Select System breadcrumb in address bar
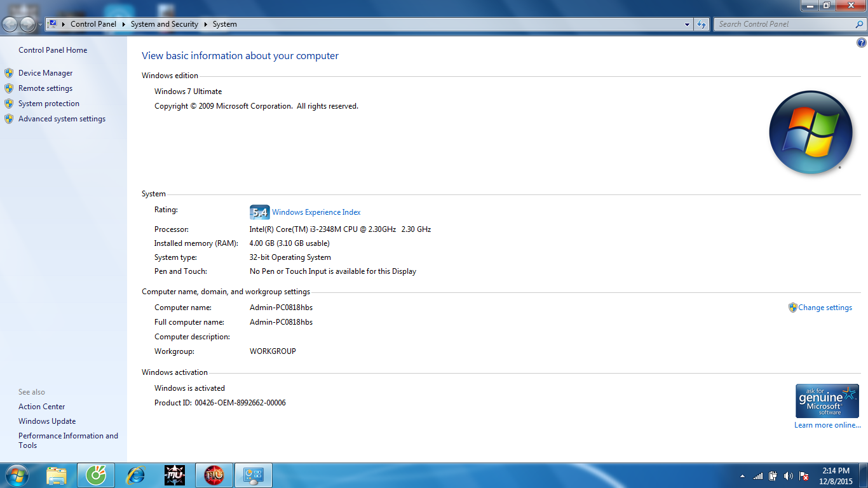 click(225, 24)
